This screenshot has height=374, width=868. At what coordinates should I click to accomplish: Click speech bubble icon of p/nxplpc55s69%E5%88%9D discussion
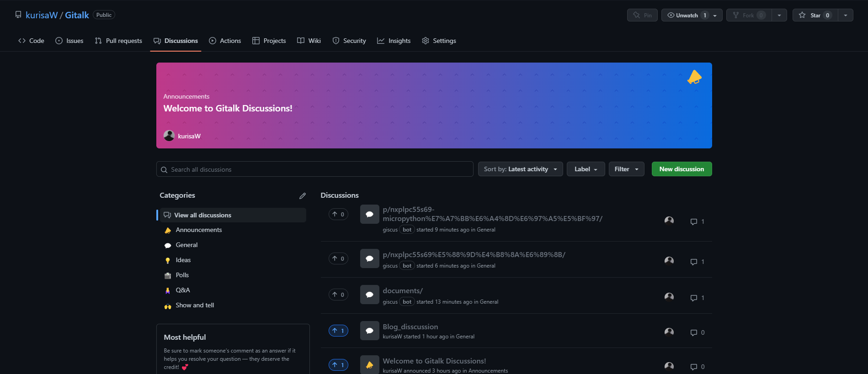tap(370, 258)
